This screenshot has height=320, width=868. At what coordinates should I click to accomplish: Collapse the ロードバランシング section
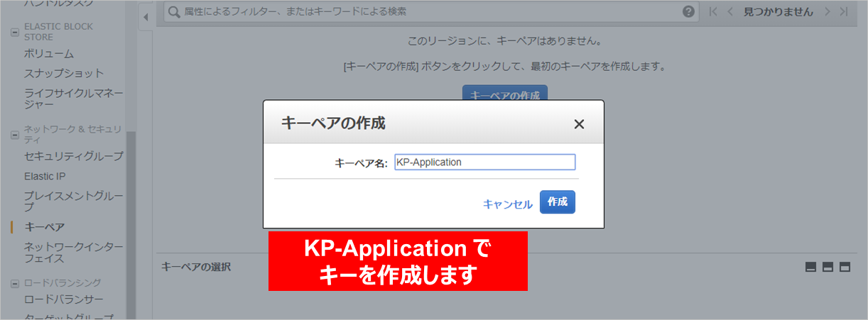tap(14, 283)
